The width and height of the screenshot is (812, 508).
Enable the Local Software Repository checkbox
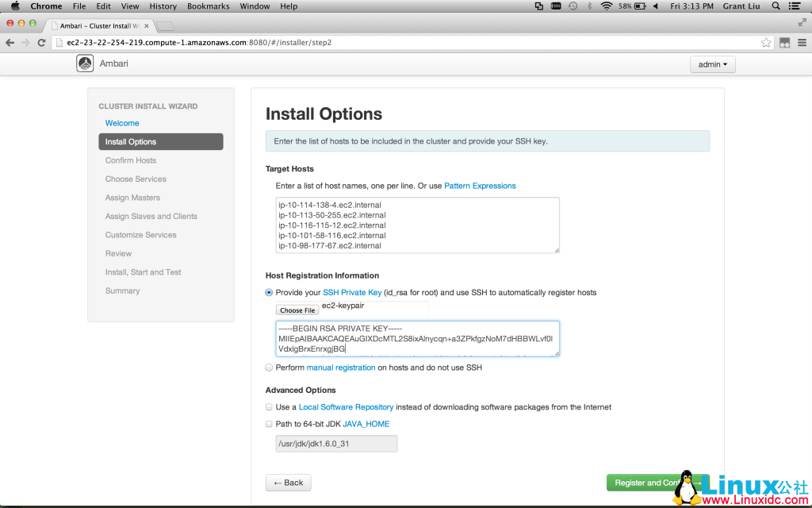(x=270, y=407)
